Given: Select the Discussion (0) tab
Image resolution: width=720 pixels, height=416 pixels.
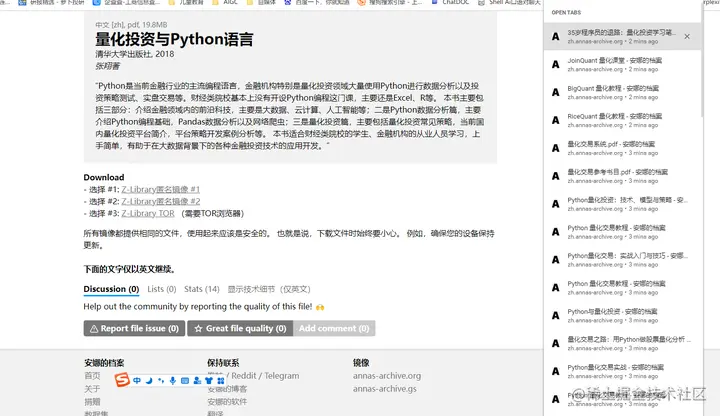Looking at the screenshot, I should point(111,289).
